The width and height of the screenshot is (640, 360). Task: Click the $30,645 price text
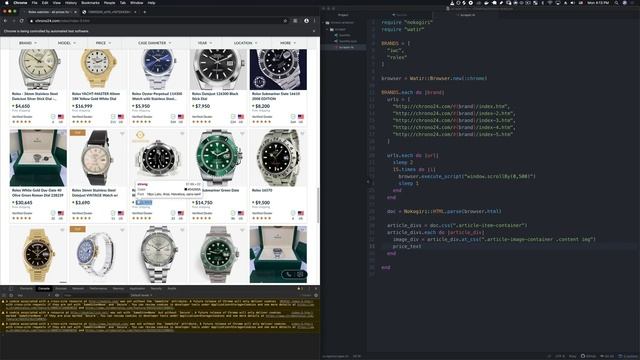[22, 202]
